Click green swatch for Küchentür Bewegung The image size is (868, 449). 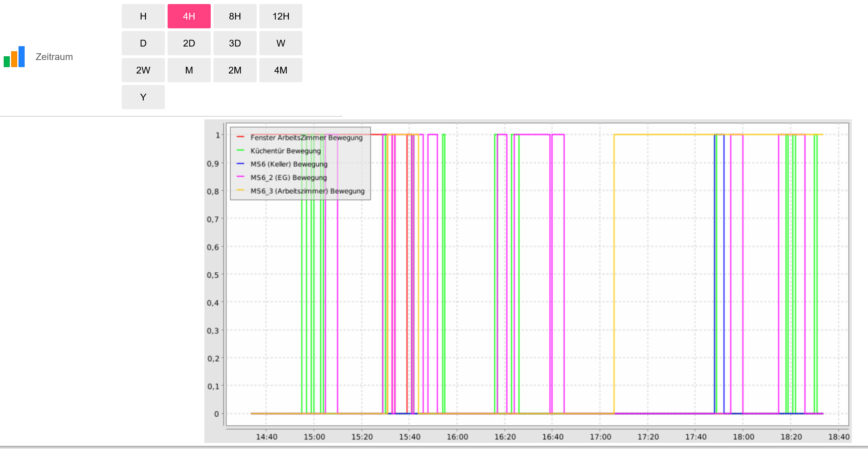[240, 150]
